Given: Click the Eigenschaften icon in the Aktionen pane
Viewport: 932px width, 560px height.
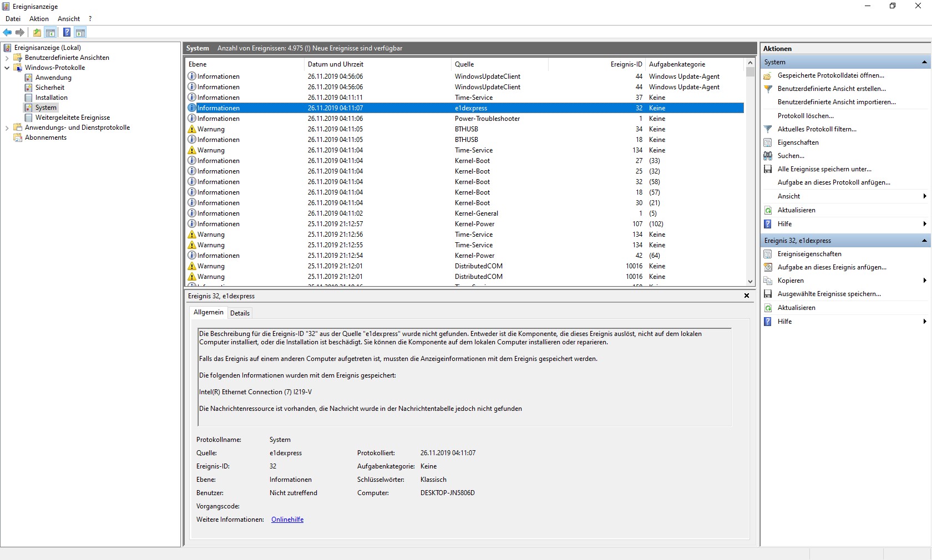Looking at the screenshot, I should point(768,142).
